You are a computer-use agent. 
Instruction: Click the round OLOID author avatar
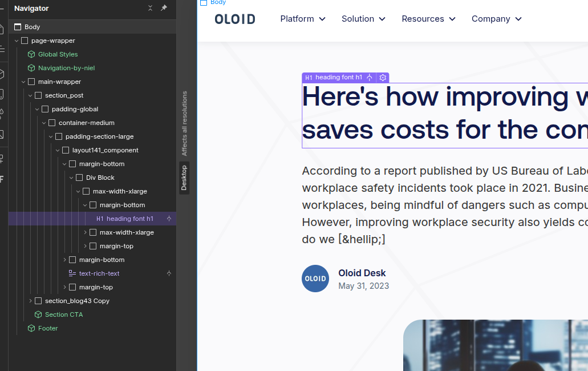pos(315,279)
